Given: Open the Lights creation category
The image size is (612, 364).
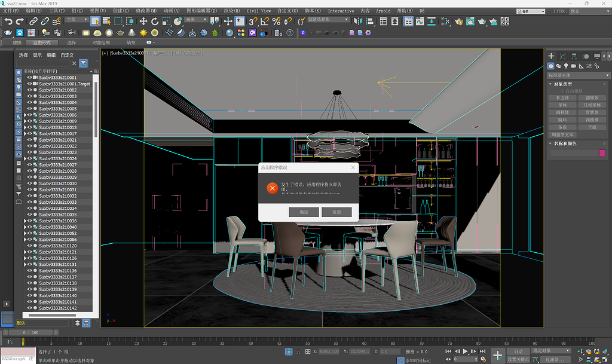Looking at the screenshot, I should click(565, 66).
